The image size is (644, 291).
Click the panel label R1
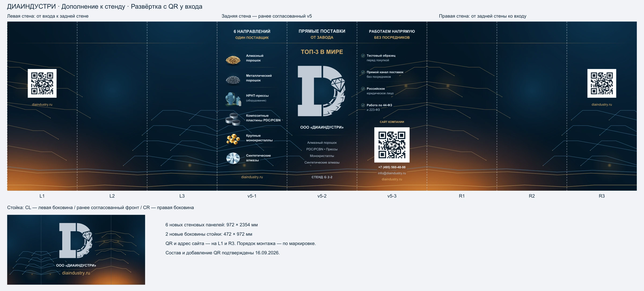point(462,196)
